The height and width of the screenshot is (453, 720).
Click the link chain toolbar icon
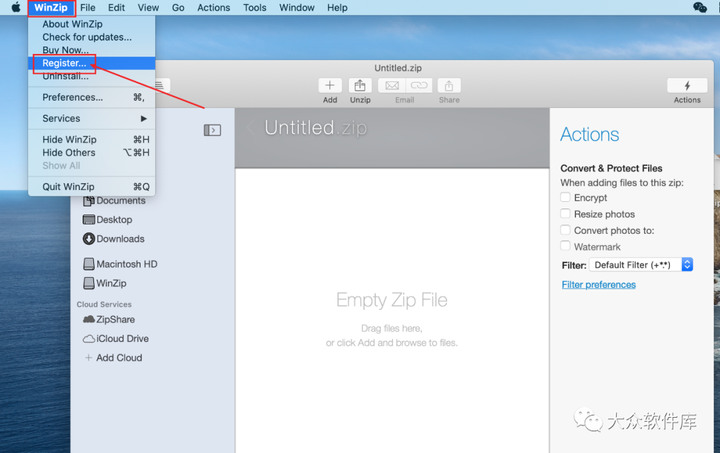tap(419, 85)
